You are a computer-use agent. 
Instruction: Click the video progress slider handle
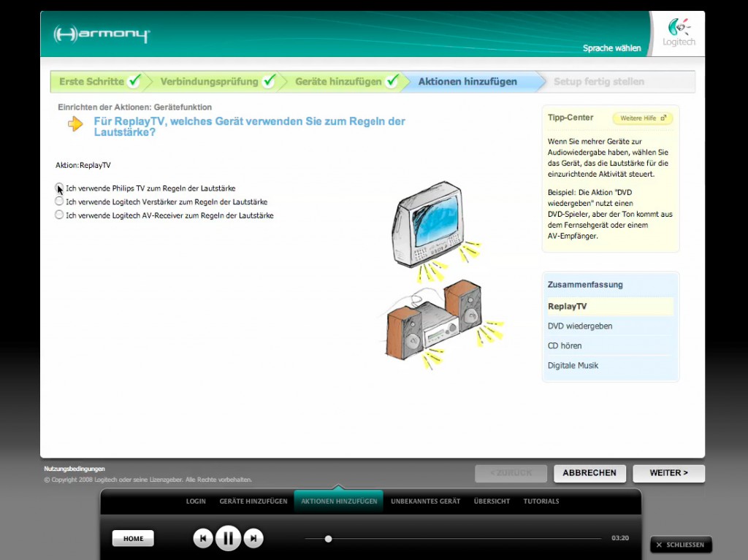click(328, 539)
